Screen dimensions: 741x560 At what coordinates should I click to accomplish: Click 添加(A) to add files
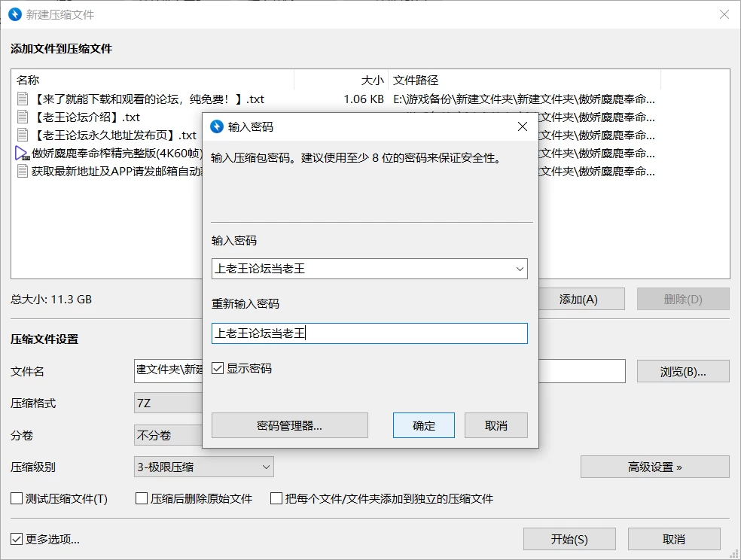click(581, 299)
